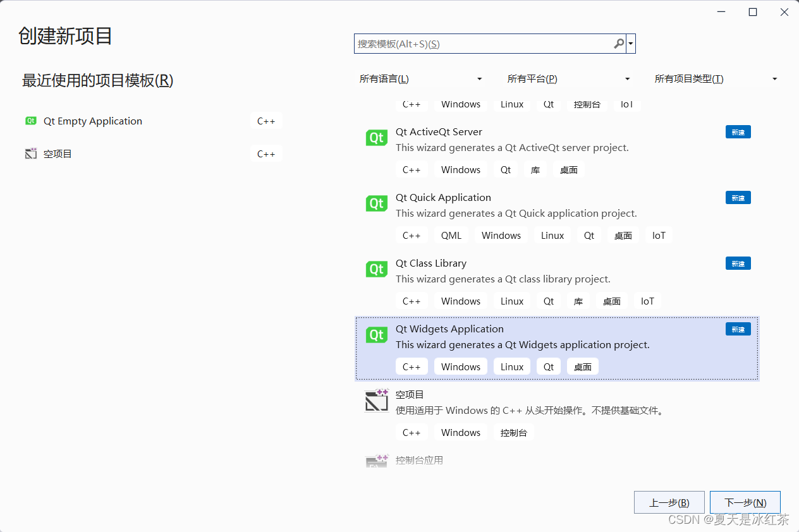Select the Qt Class Library template title
This screenshot has width=799, height=532.
431,263
